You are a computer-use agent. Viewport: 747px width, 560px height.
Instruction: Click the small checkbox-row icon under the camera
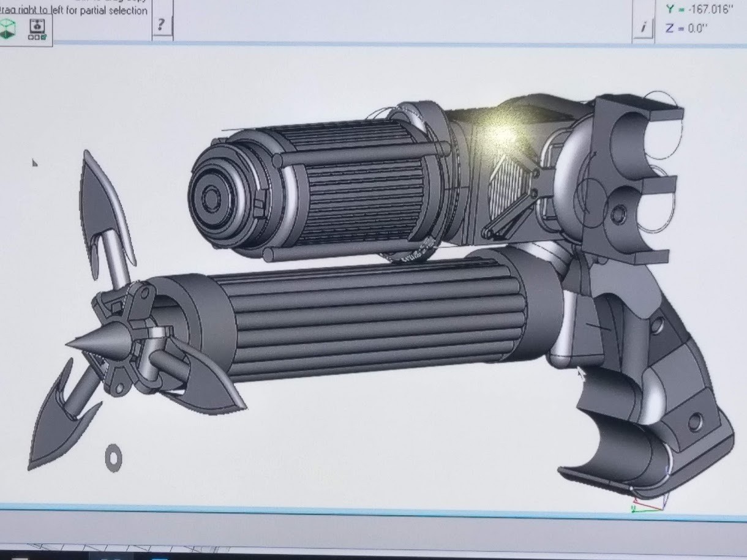coord(37,37)
